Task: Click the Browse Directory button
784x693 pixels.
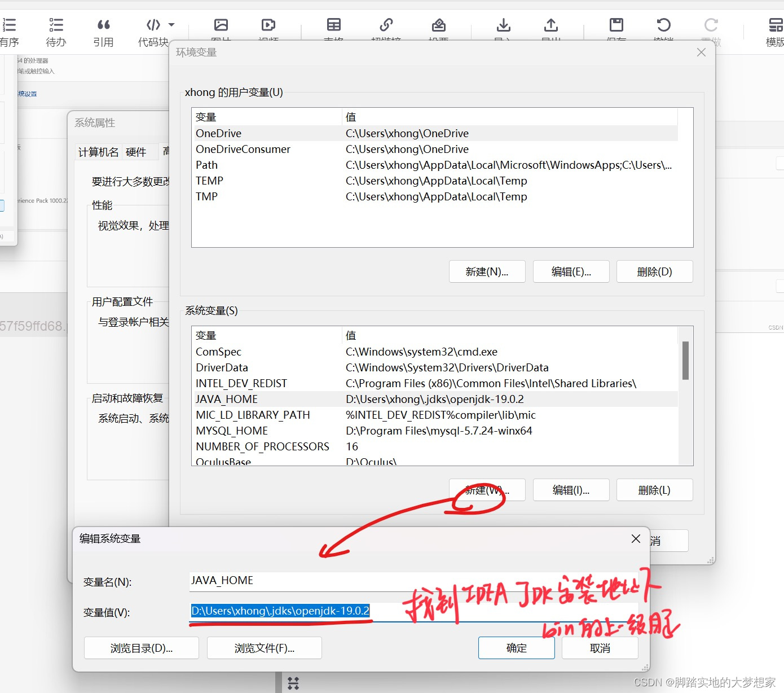Action: [x=142, y=648]
